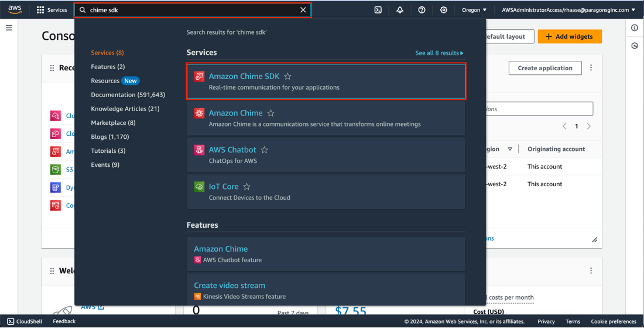The height and width of the screenshot is (329, 644).
Task: Open the AWSAdministratorAccess account menu
Action: [568, 10]
